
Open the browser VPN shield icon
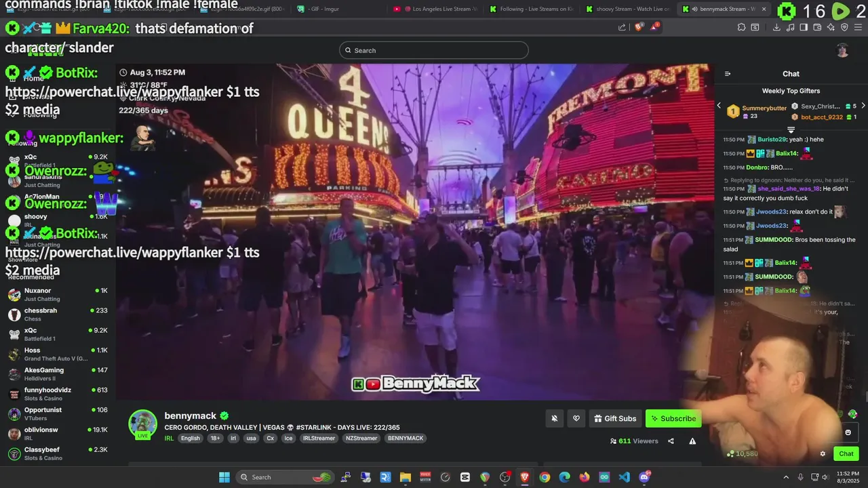(844, 27)
